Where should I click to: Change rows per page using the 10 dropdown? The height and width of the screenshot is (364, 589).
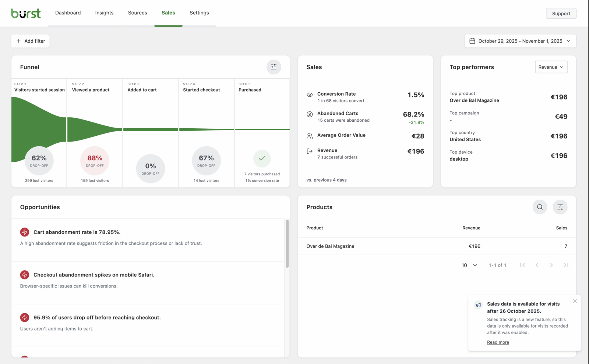[x=468, y=265]
